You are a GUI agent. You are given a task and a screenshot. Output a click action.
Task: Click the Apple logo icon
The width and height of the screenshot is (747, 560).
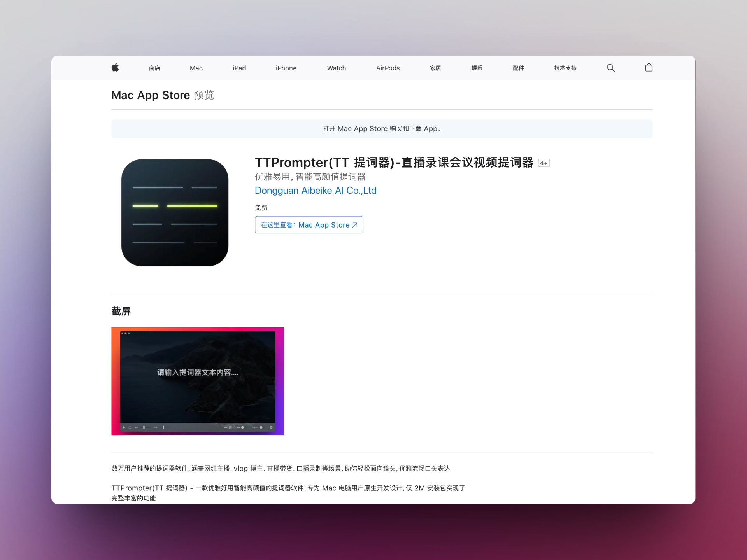[115, 68]
